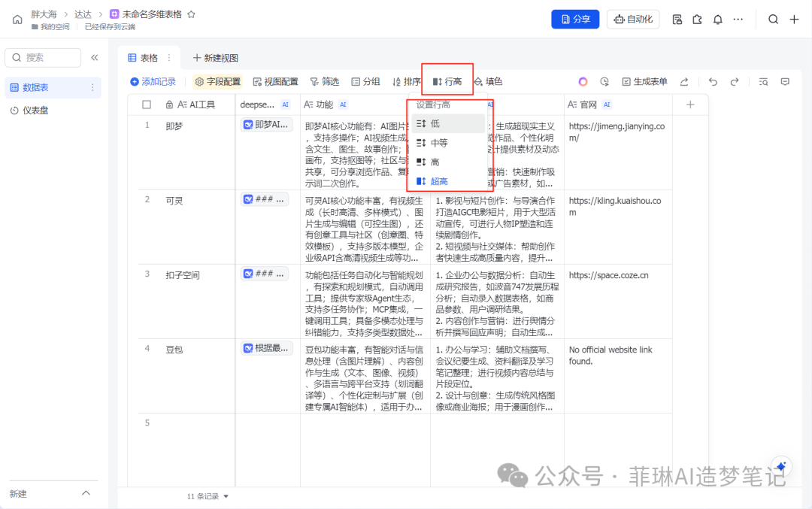Click 我的空间 folder link
The width and height of the screenshot is (812, 509).
pyautogui.click(x=51, y=27)
